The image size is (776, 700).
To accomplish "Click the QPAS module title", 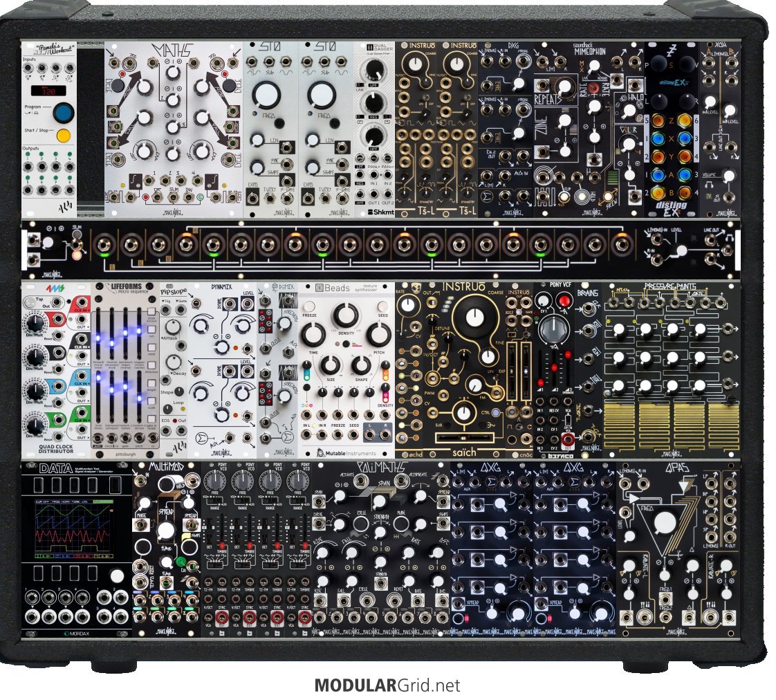I will pyautogui.click(x=676, y=468).
